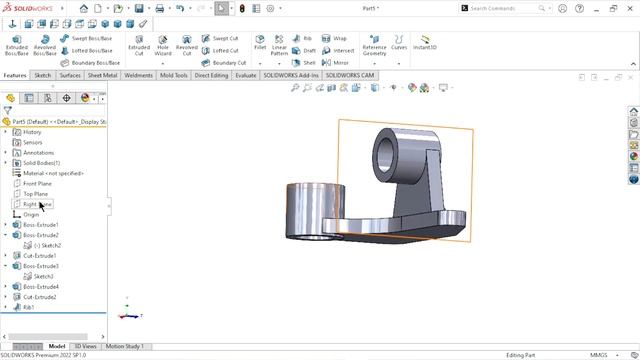Screen dimensions: 640x360
Task: Expand the Cut-Extrude1 feature
Action: [x=5, y=256]
